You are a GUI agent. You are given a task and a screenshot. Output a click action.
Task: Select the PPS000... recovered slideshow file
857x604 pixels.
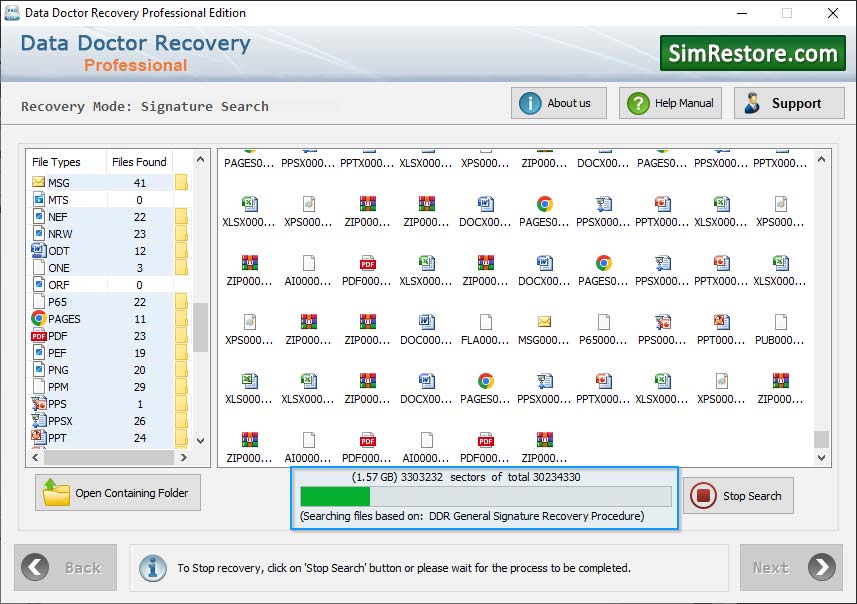coord(662,322)
